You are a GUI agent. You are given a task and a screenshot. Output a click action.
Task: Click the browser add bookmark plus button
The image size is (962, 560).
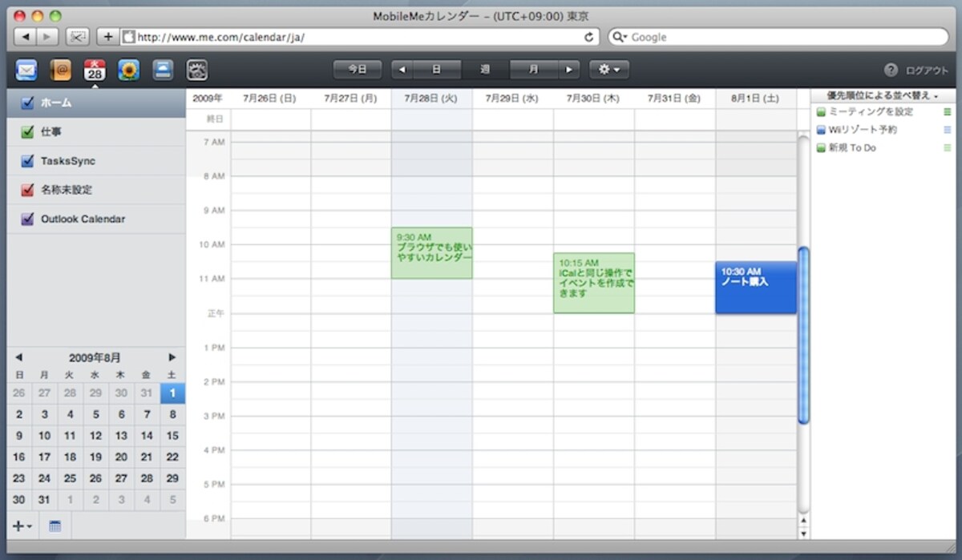[x=108, y=37]
